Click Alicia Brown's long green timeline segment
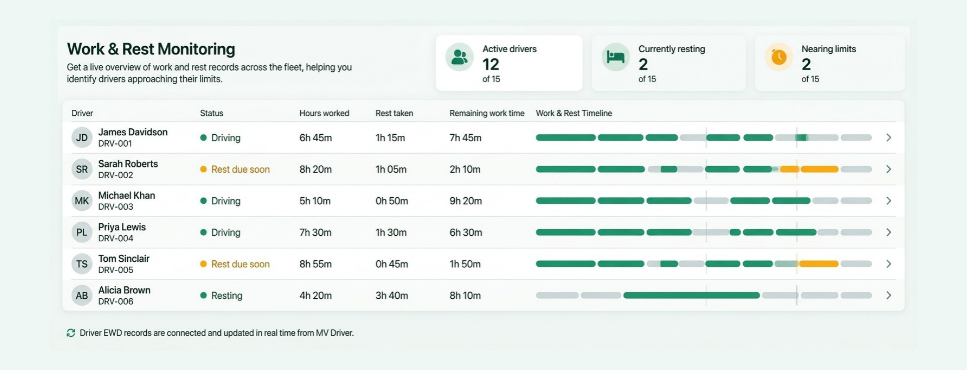The width and height of the screenshot is (967, 370). tap(691, 295)
